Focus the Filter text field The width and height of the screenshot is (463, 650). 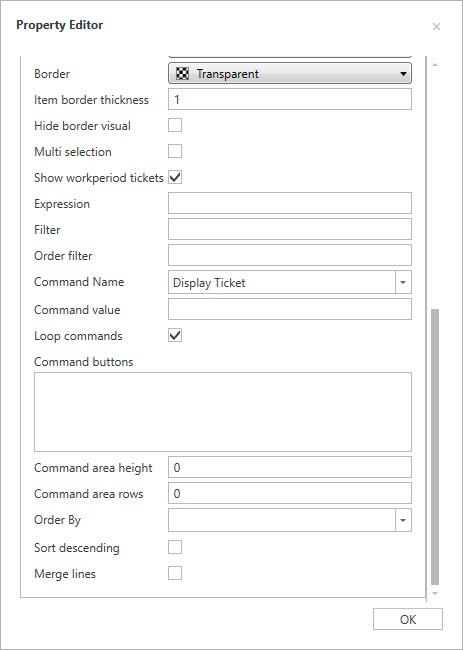(290, 229)
